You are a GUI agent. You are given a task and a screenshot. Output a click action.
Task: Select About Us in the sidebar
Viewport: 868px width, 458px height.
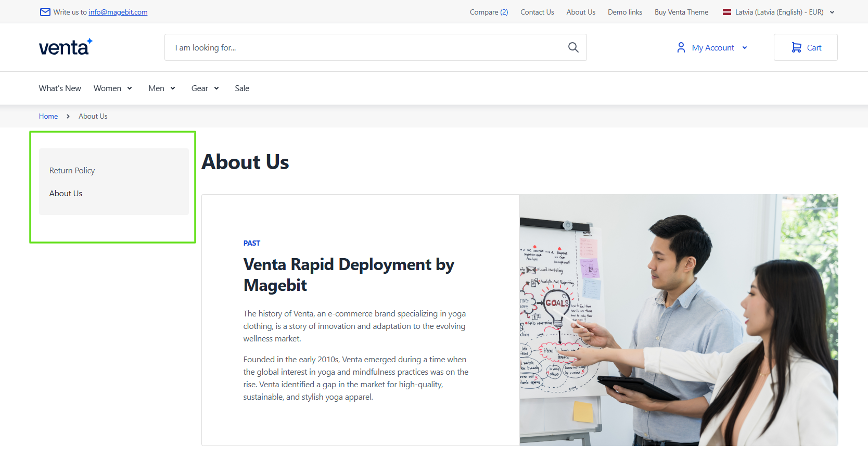[66, 193]
